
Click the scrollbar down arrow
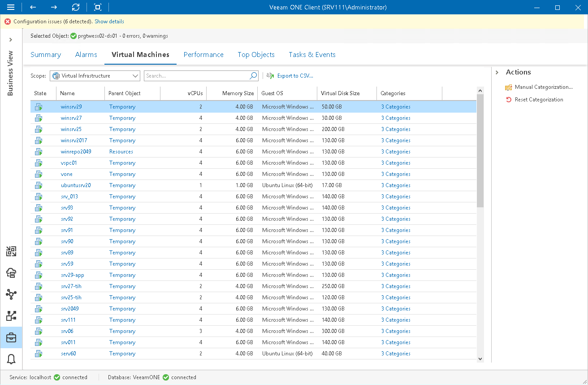point(480,359)
